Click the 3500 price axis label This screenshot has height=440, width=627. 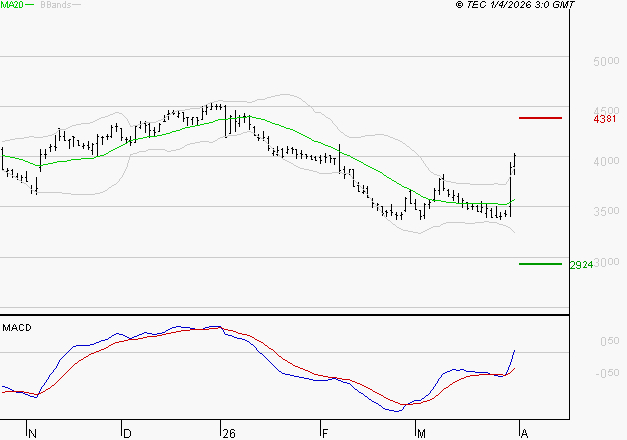click(606, 211)
